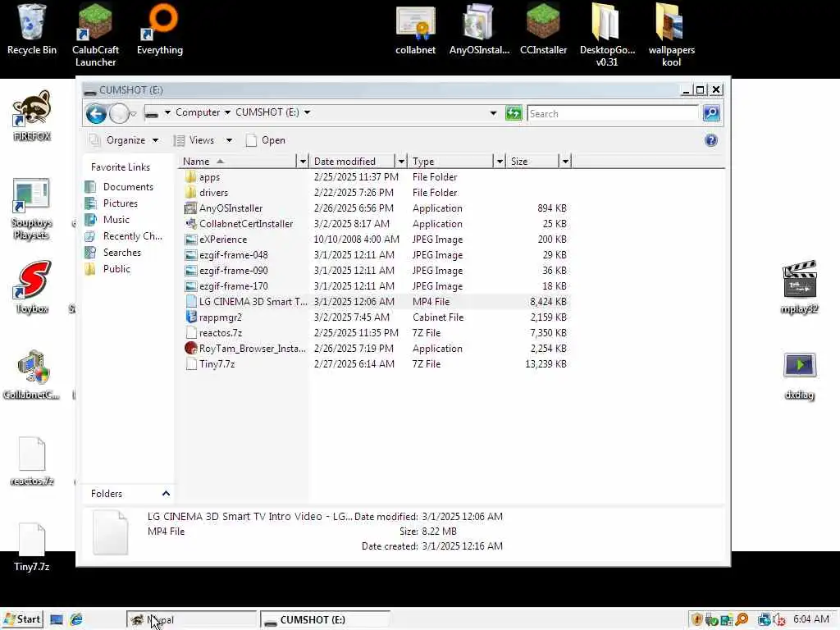Viewport: 840px width, 630px height.
Task: Open the recent pages dropdown arrow
Action: point(134,113)
